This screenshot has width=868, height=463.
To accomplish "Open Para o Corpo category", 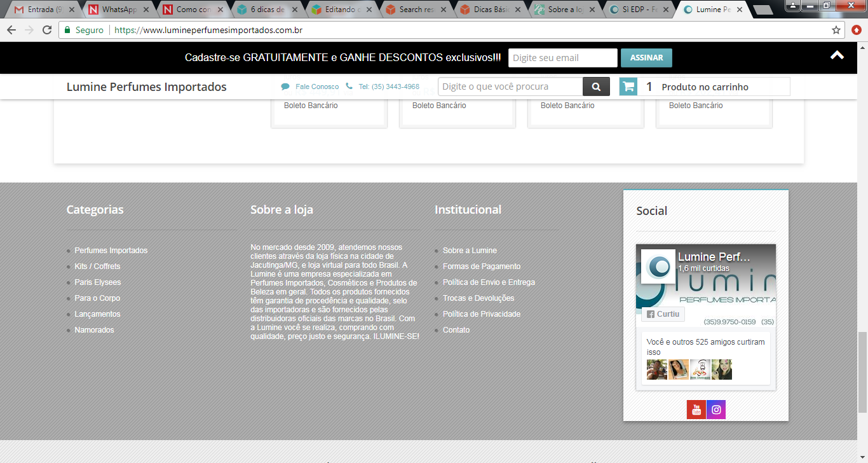I will coord(97,298).
